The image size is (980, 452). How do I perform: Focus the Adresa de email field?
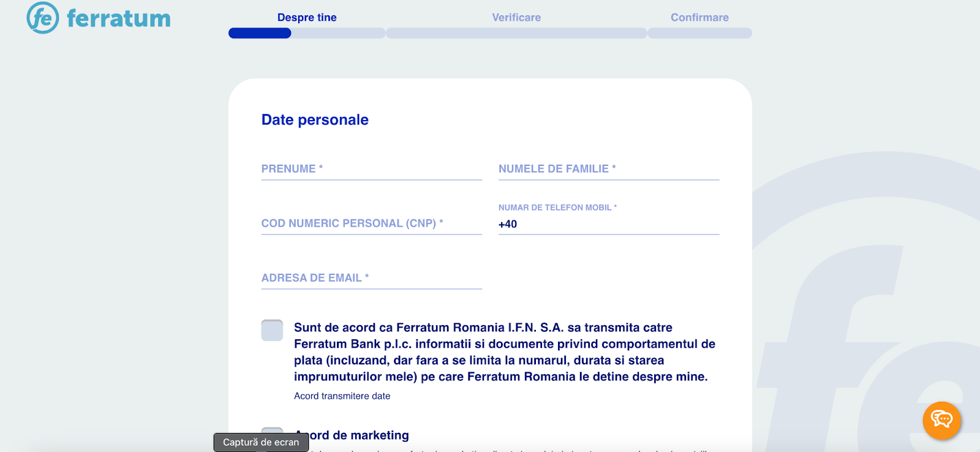tap(372, 278)
